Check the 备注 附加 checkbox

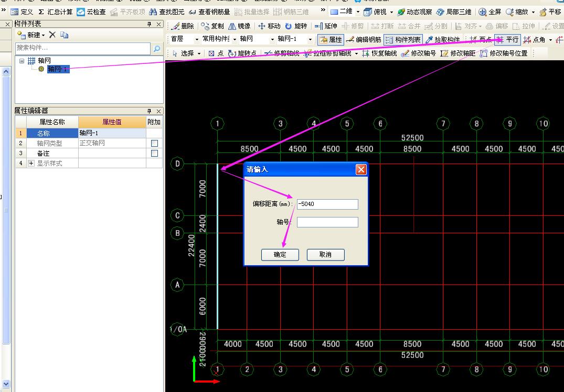point(155,153)
